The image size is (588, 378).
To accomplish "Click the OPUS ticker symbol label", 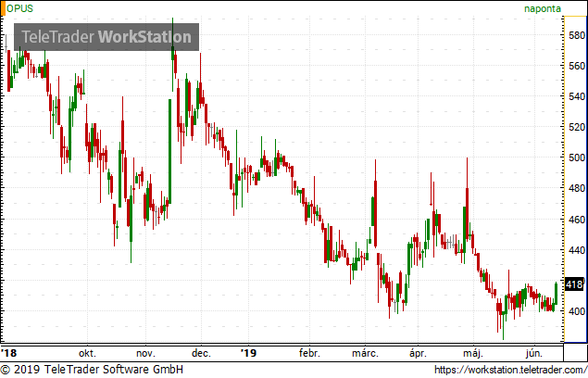I will pyautogui.click(x=19, y=8).
